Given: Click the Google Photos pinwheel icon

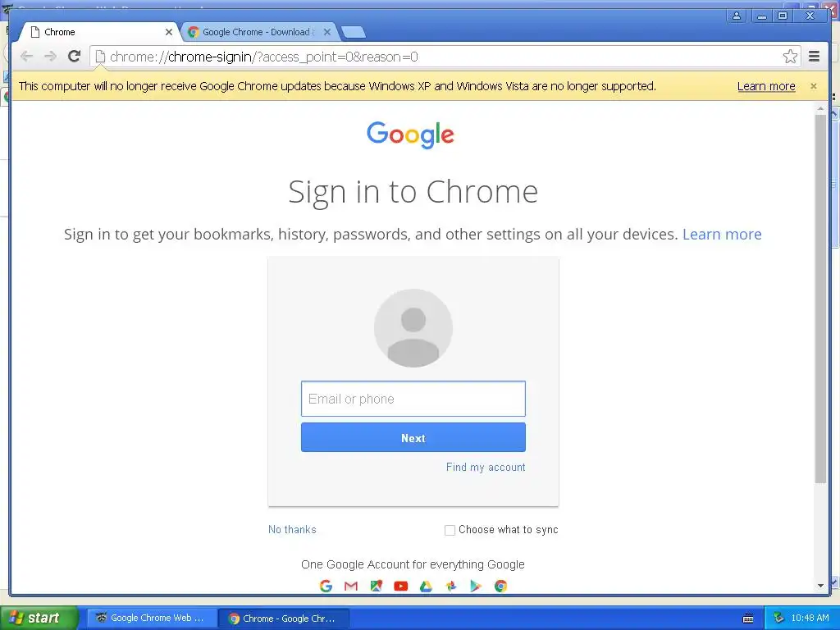Looking at the screenshot, I should click(451, 586).
